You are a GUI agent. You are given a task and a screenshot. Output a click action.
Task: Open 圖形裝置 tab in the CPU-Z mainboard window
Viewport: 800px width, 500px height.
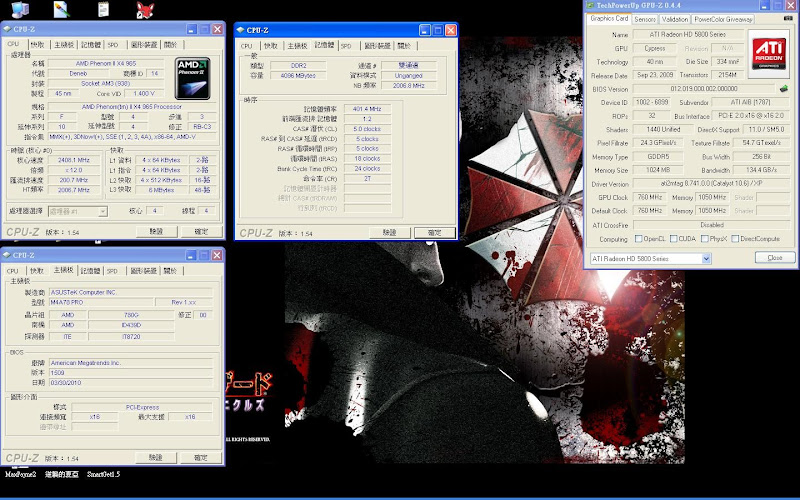(x=143, y=271)
